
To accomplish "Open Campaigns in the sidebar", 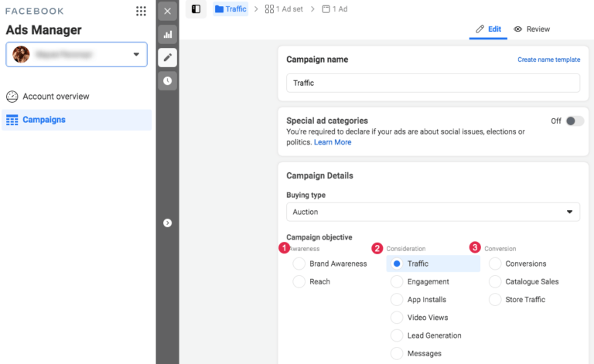I will pos(77,120).
